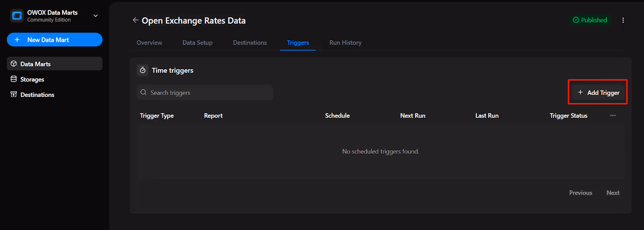Add a new trigger
The height and width of the screenshot is (230, 644).
(598, 92)
